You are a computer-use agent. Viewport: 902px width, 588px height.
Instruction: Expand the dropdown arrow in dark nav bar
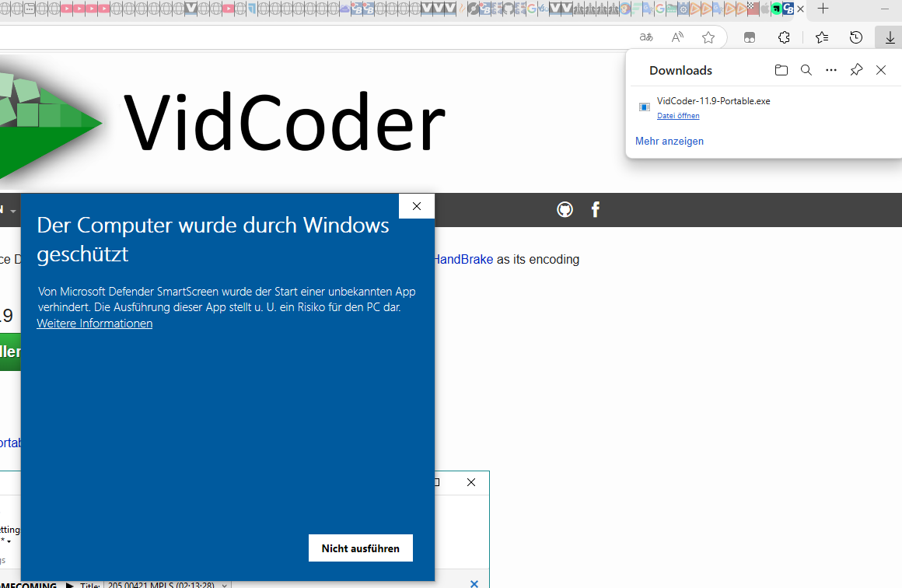[13, 211]
